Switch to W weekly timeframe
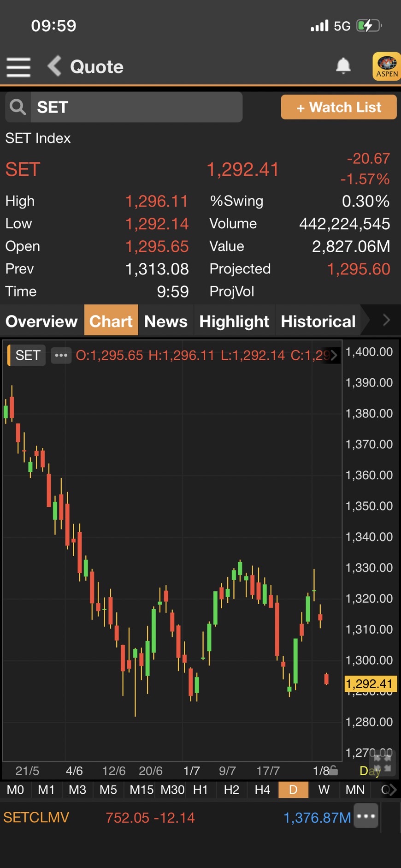Image resolution: width=401 pixels, height=868 pixels. pyautogui.click(x=324, y=790)
